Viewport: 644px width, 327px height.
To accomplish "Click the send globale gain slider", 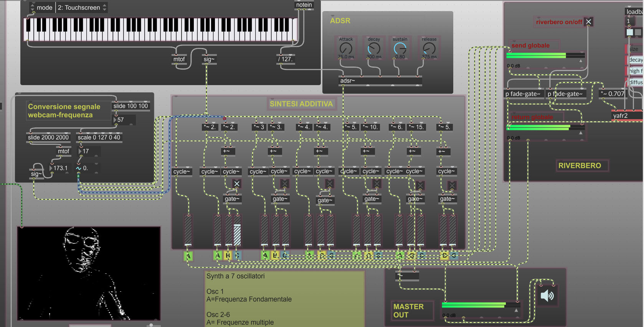I will click(x=545, y=56).
